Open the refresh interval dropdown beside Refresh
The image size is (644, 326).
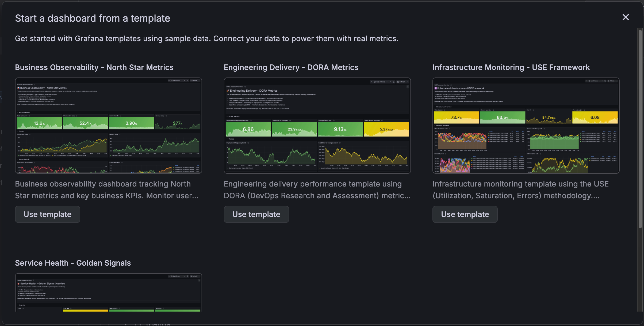pos(199,80)
